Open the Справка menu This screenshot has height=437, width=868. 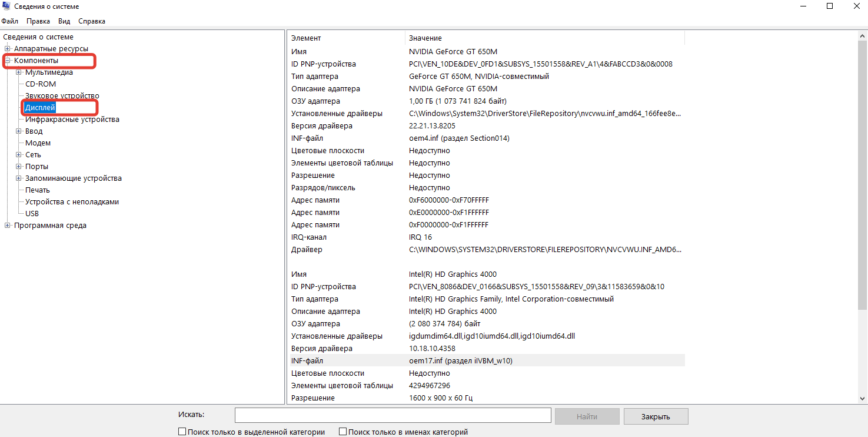point(92,21)
